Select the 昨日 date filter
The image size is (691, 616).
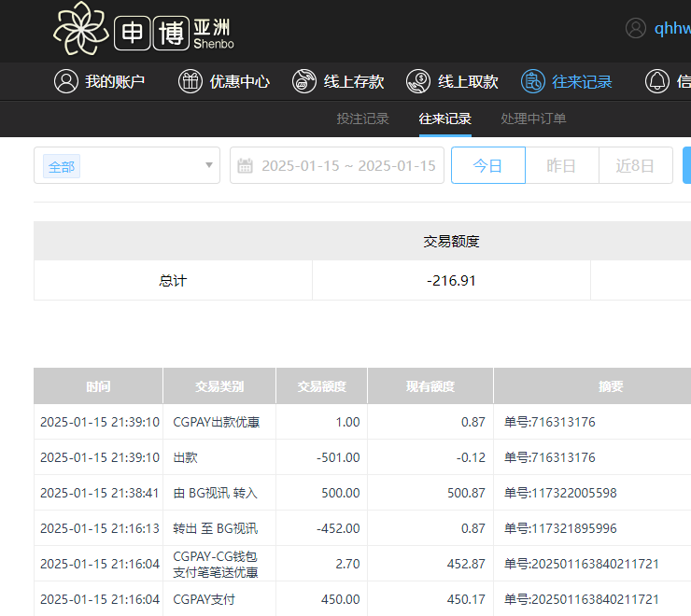point(561,166)
